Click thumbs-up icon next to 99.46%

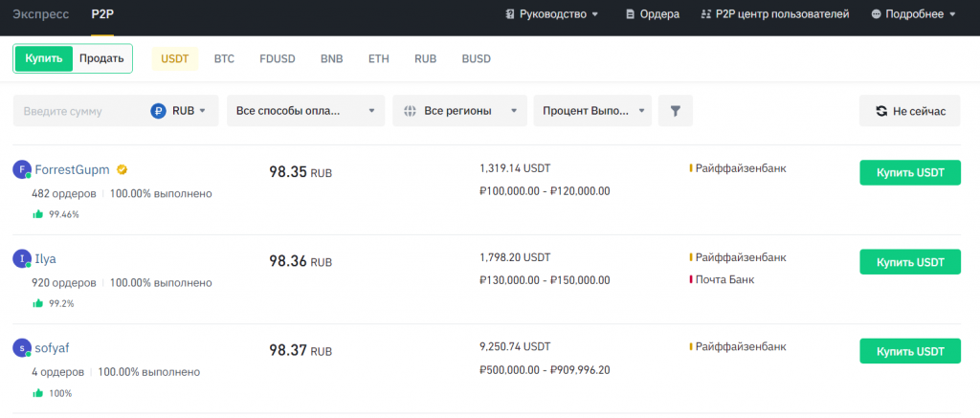pos(38,214)
